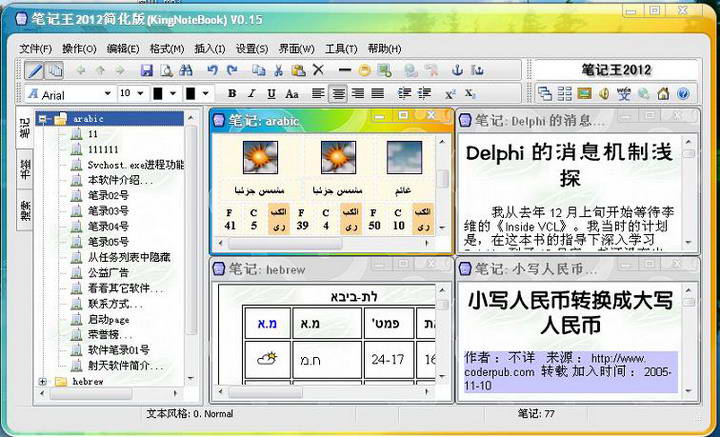
Task: Toggle italic formatting
Action: coord(252,94)
